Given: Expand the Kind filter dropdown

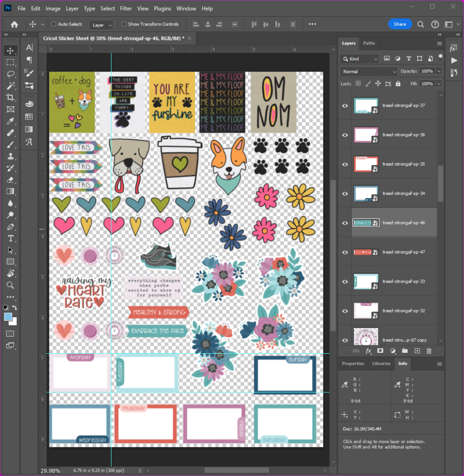Looking at the screenshot, I should pyautogui.click(x=359, y=59).
